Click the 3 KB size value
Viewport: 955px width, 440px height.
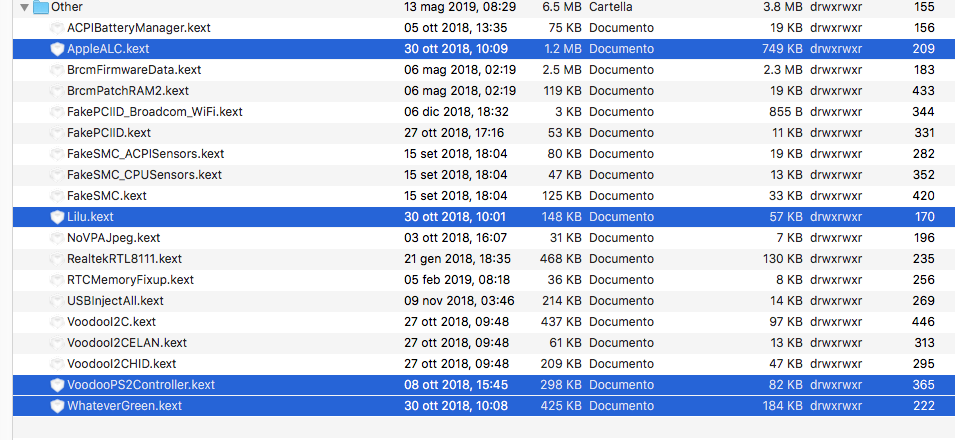pos(568,112)
